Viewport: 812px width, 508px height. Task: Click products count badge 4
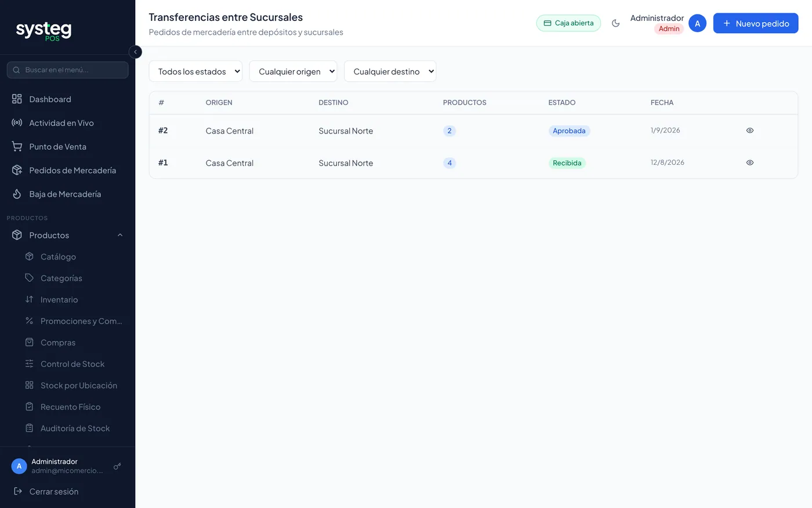(449, 163)
